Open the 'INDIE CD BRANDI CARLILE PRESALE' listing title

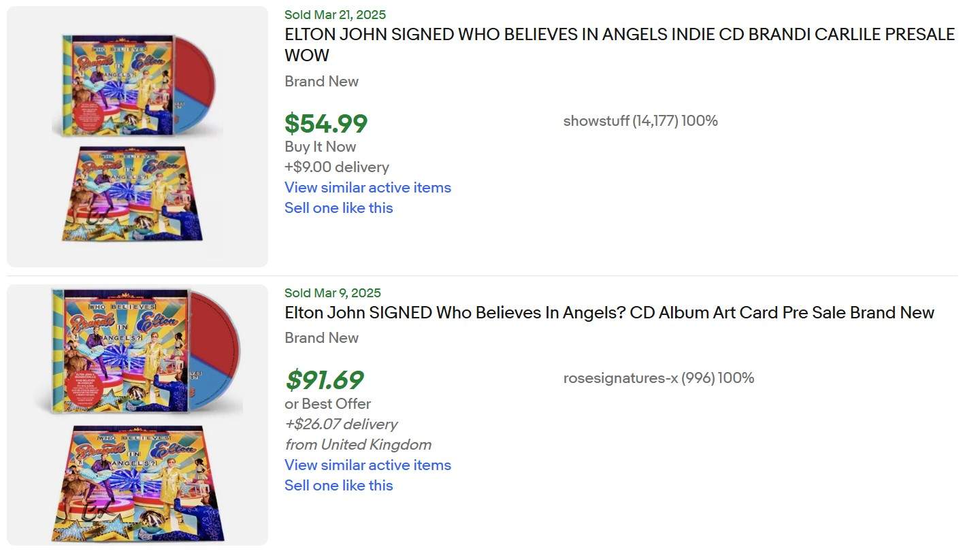point(619,35)
